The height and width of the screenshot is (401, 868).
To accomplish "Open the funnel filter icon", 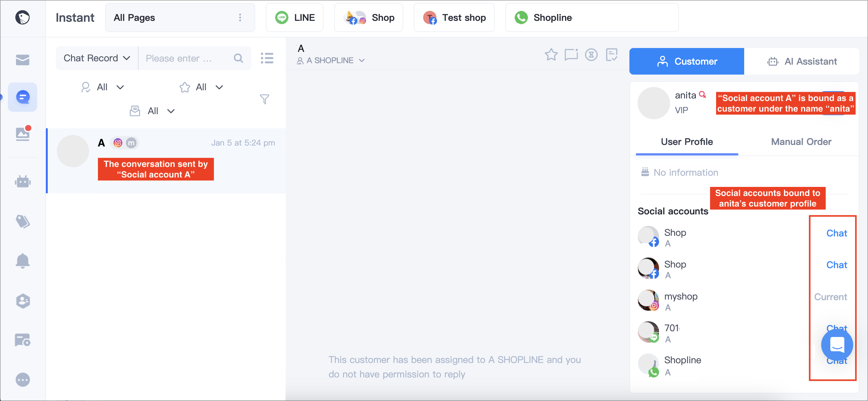I will pyautogui.click(x=265, y=99).
